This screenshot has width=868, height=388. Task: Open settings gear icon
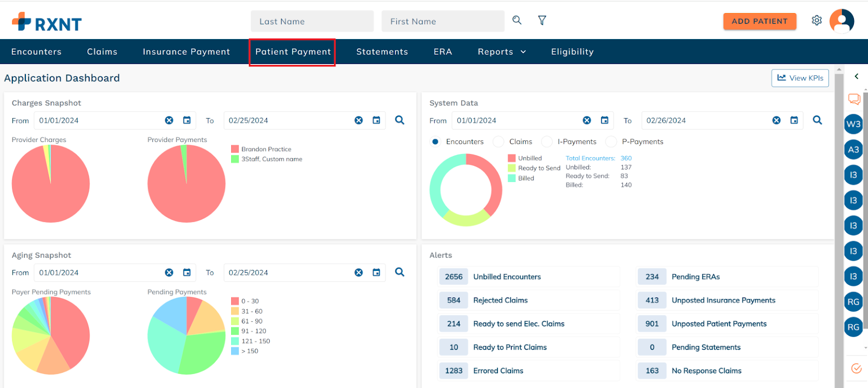(x=816, y=21)
